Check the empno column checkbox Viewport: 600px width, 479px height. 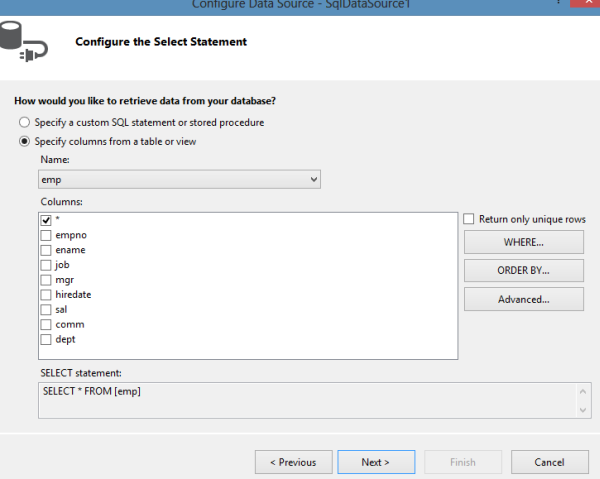(x=46, y=235)
